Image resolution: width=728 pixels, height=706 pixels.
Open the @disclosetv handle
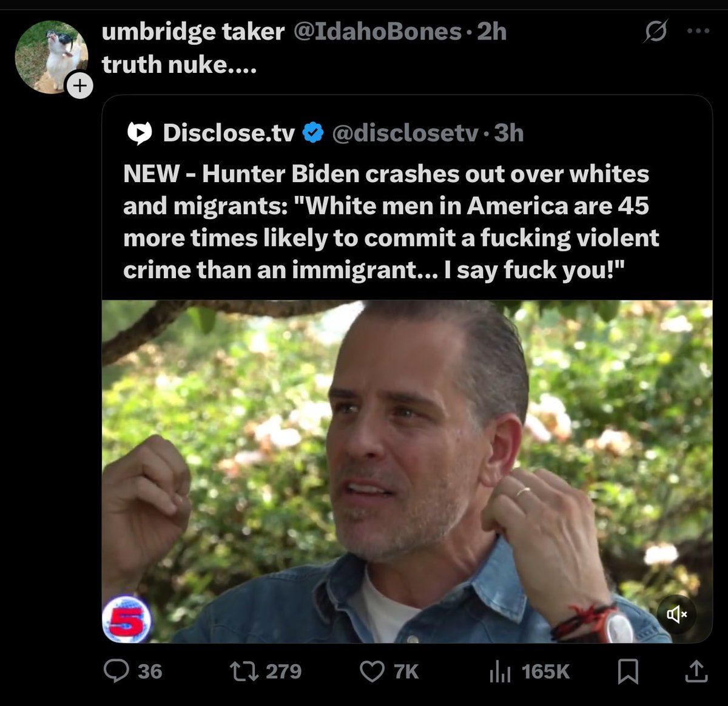click(x=405, y=133)
